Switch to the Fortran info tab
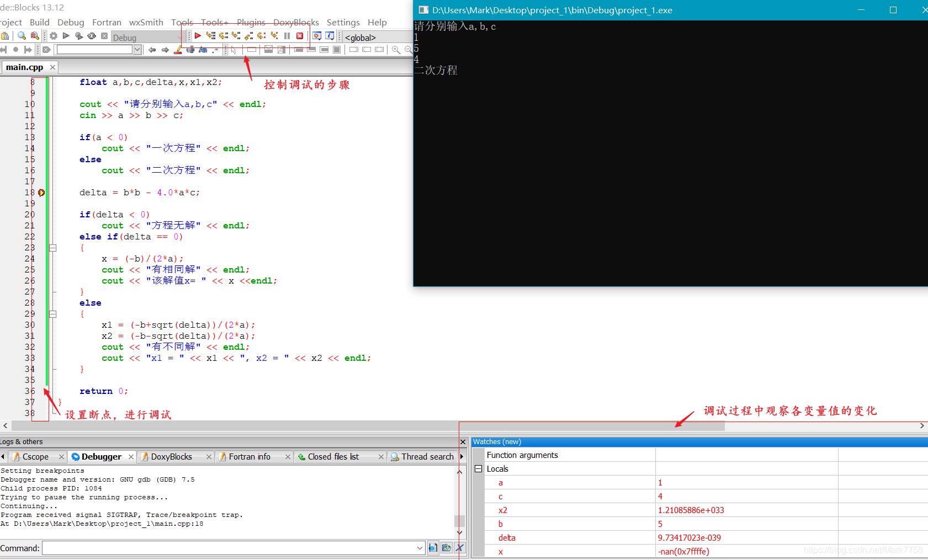 coord(250,456)
